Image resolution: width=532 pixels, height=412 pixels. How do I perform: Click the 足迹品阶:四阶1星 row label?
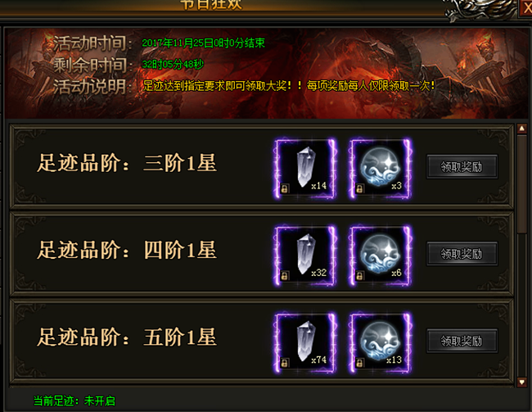[x=127, y=250]
